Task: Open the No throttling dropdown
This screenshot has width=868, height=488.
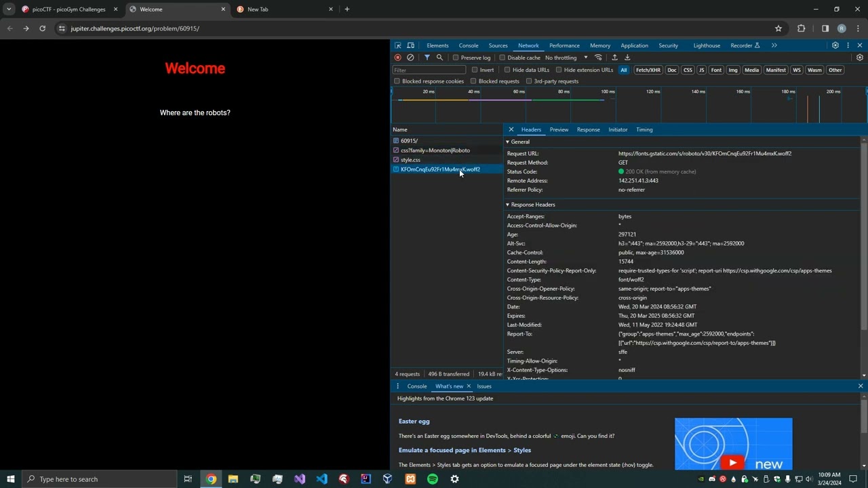Action: click(x=566, y=58)
